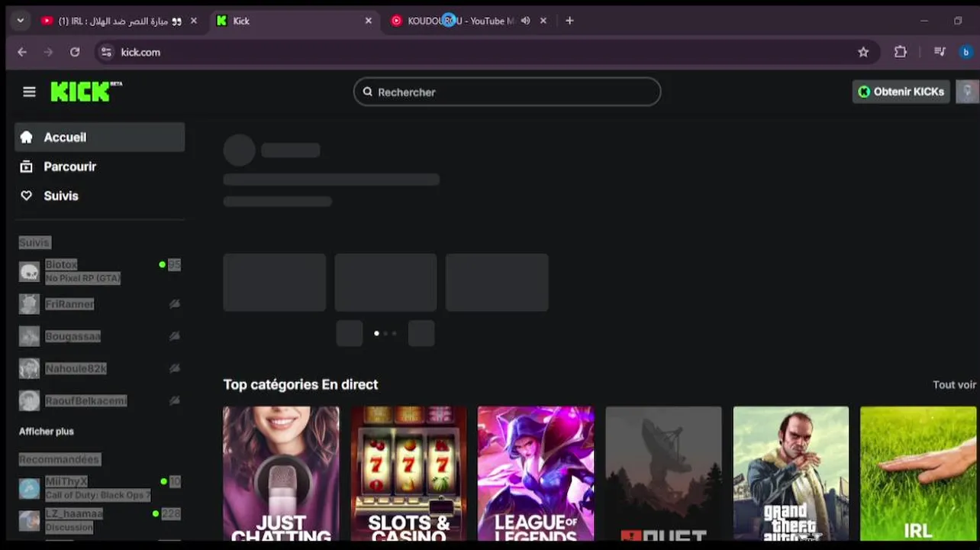
Task: Click carousel previous button placeholder
Action: pyautogui.click(x=350, y=334)
